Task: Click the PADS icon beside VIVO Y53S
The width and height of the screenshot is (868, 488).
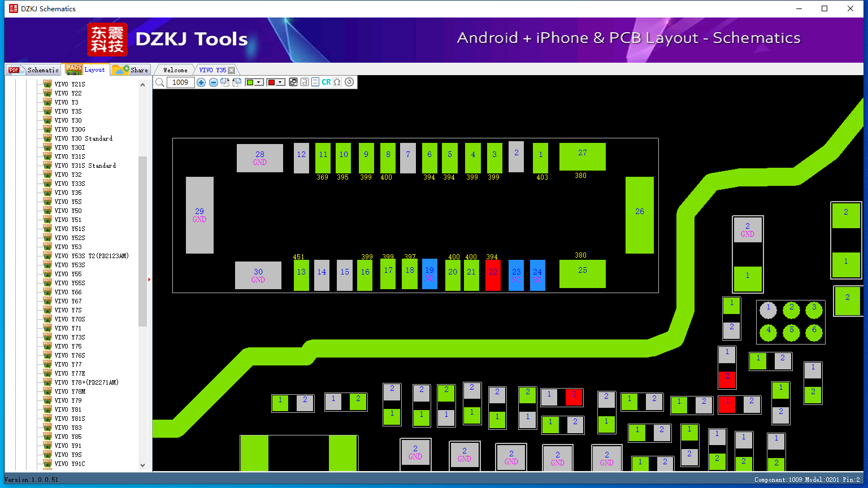Action: pyautogui.click(x=47, y=265)
